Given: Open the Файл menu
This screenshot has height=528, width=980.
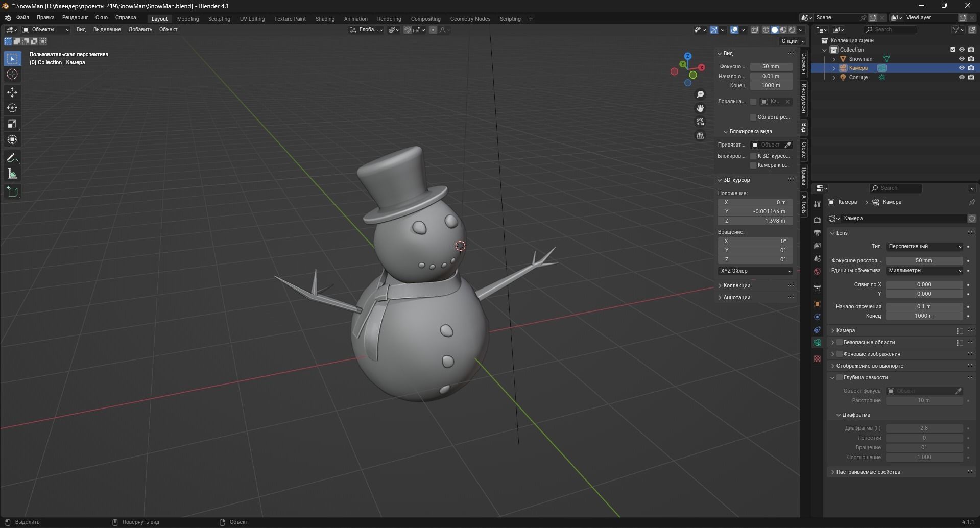Looking at the screenshot, I should (x=22, y=17).
